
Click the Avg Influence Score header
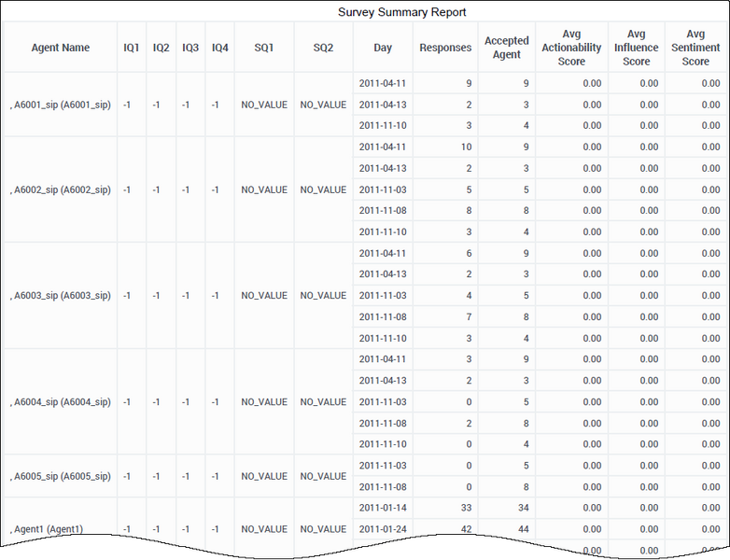pos(636,48)
